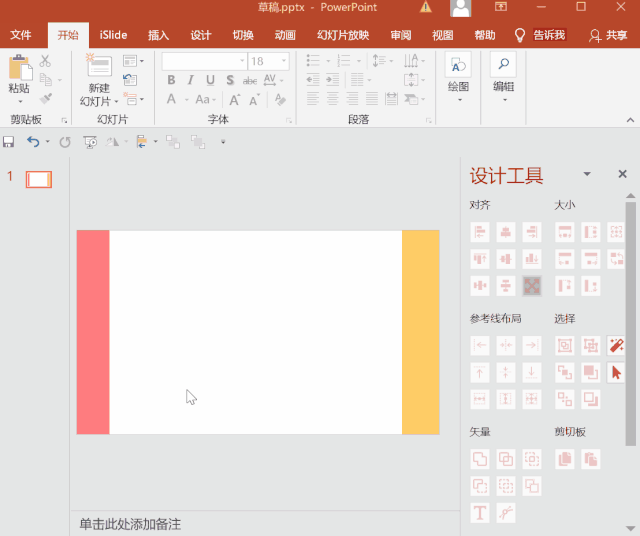Toggle Italic formatting in the ribbon
640x536 pixels.
tap(191, 80)
